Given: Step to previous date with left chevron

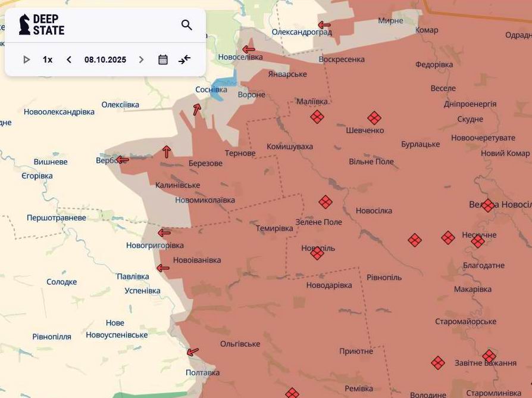Looking at the screenshot, I should pyautogui.click(x=68, y=59).
